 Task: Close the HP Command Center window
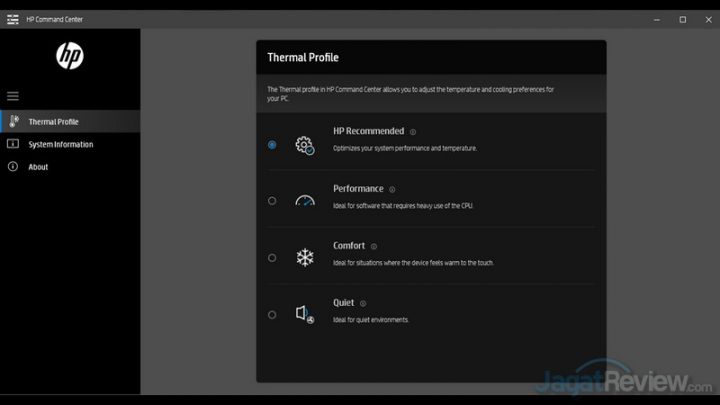(709, 20)
